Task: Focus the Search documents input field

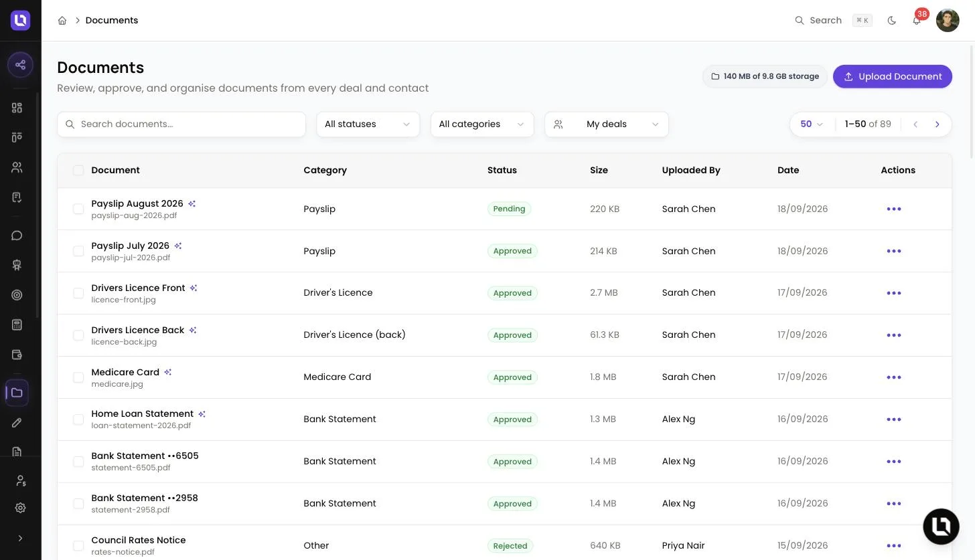Action: 181,124
